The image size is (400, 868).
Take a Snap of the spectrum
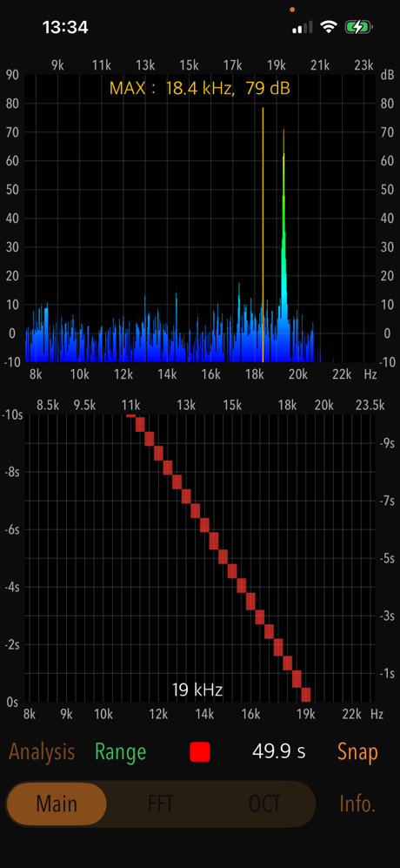tap(357, 751)
